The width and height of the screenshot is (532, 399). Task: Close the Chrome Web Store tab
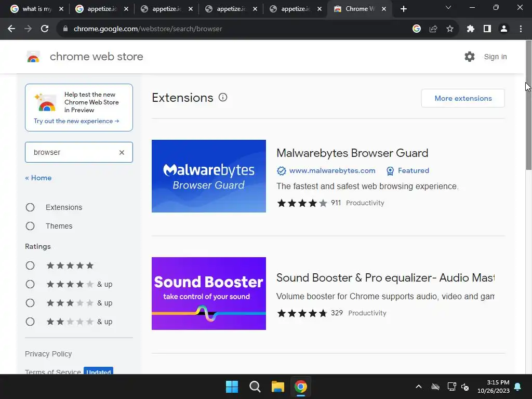coord(384,9)
